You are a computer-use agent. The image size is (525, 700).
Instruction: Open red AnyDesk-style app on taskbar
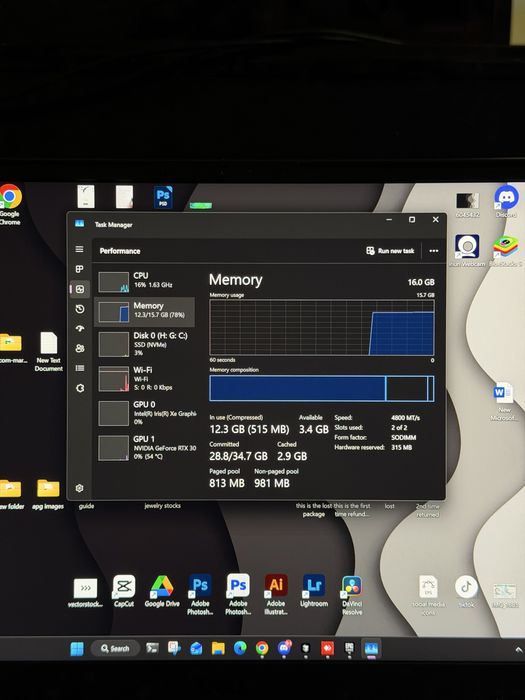(327, 648)
